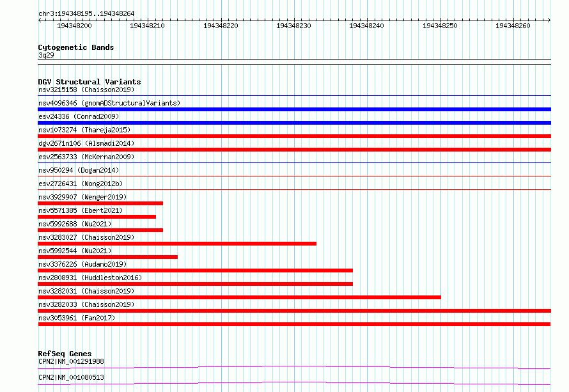Click the nsv3053961 (Fan2017) label
Screen dimensions: 569x392
77,318
